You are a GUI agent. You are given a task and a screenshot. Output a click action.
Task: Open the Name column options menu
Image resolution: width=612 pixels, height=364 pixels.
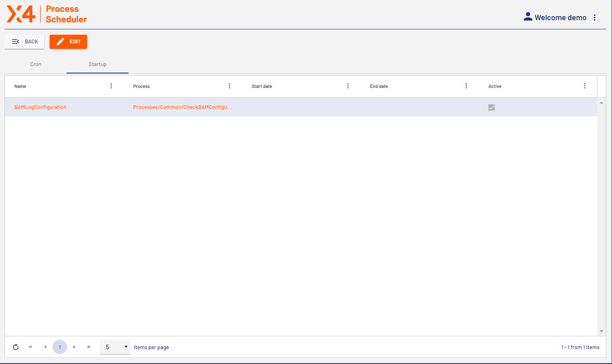(111, 86)
